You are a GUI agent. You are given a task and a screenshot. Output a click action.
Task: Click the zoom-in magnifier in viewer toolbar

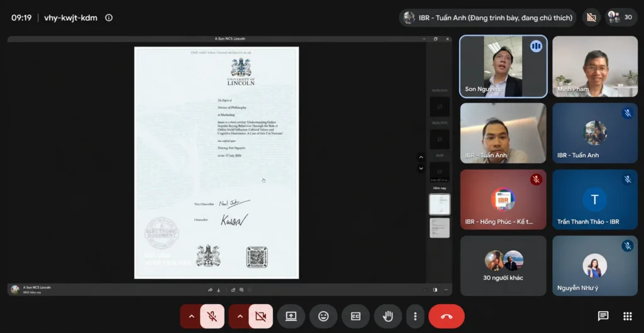pos(241,290)
